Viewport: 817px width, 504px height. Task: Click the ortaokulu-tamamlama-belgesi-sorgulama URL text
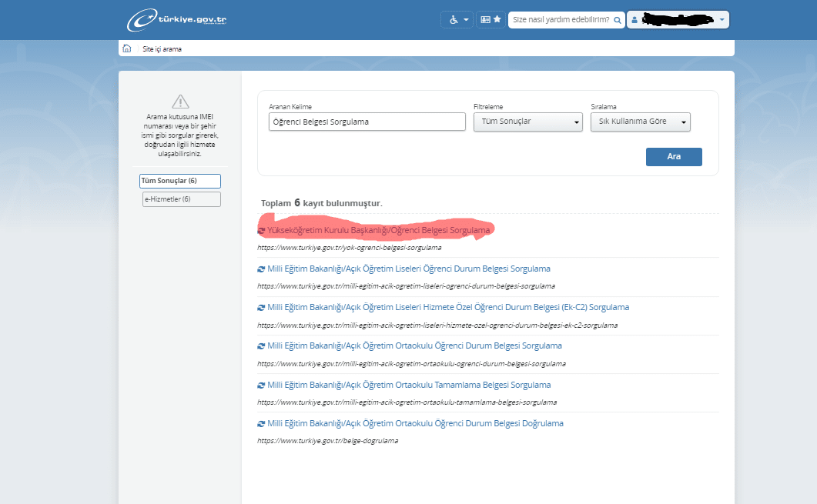pos(407,402)
